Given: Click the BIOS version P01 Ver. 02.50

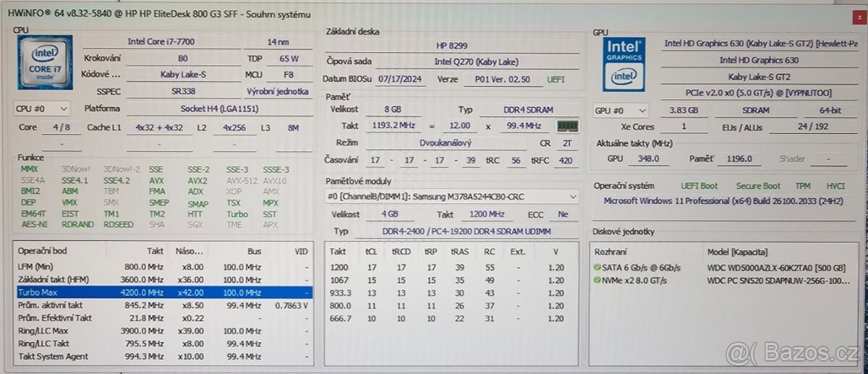Looking at the screenshot, I should (x=503, y=79).
